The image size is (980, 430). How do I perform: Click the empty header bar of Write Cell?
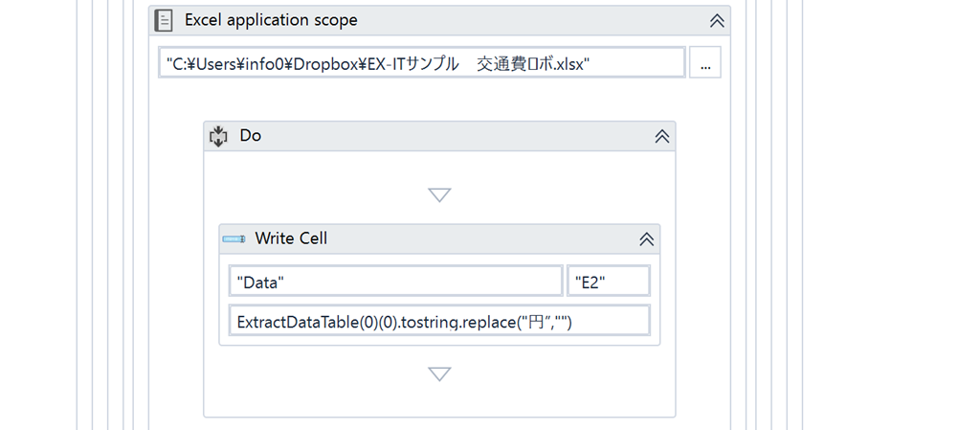481,238
